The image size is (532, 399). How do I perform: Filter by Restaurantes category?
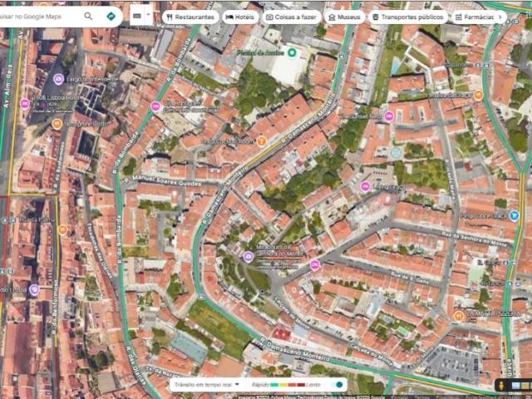190,17
